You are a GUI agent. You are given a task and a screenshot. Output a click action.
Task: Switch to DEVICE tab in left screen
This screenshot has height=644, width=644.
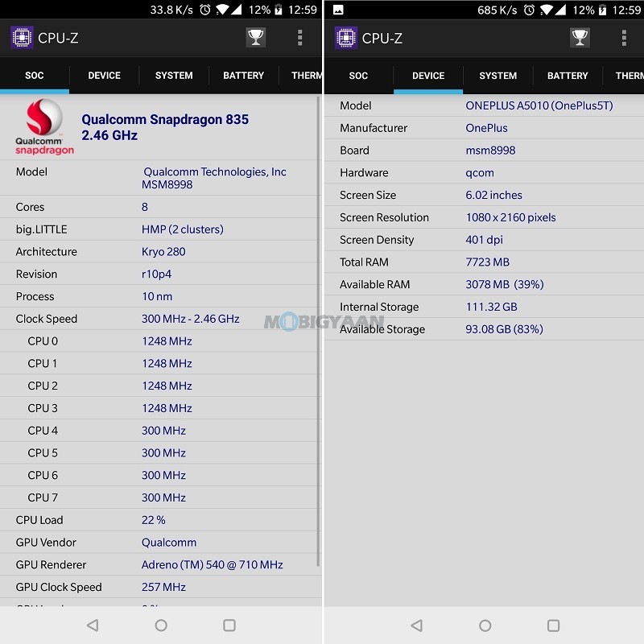pyautogui.click(x=105, y=76)
